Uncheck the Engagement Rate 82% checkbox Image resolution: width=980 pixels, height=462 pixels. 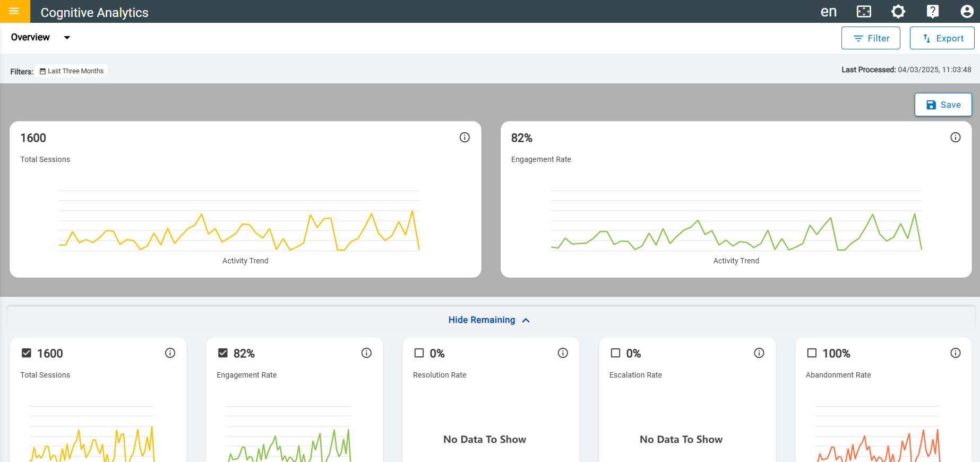tap(223, 353)
